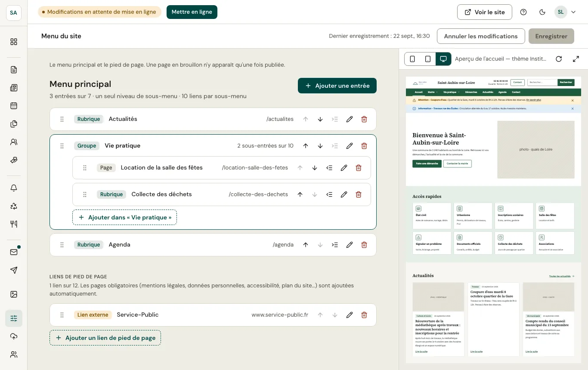Viewport: 588px width, 370px height.
Task: Move Collecte des déchets up
Action: tap(300, 194)
